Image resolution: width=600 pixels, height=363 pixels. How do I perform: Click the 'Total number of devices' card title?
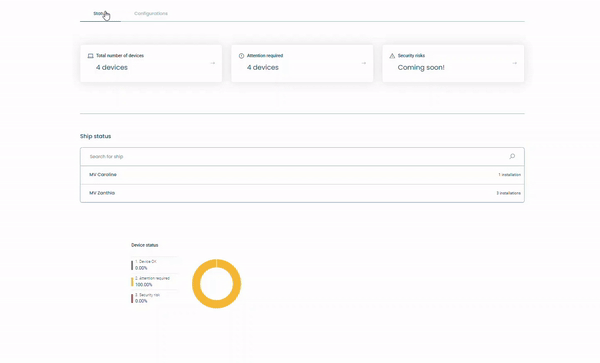tap(120, 55)
